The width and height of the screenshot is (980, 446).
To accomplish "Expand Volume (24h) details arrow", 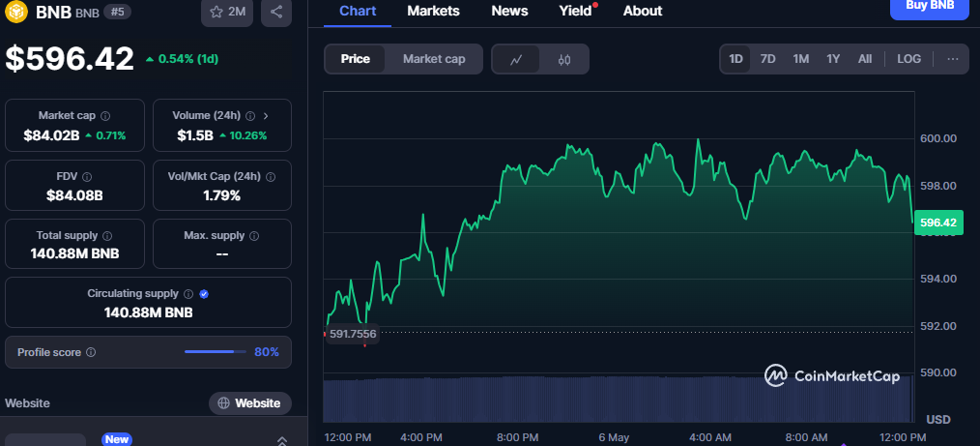I will (x=266, y=116).
